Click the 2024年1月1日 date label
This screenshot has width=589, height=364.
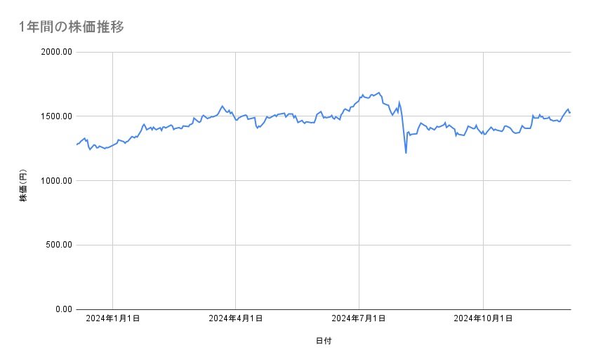(112, 318)
